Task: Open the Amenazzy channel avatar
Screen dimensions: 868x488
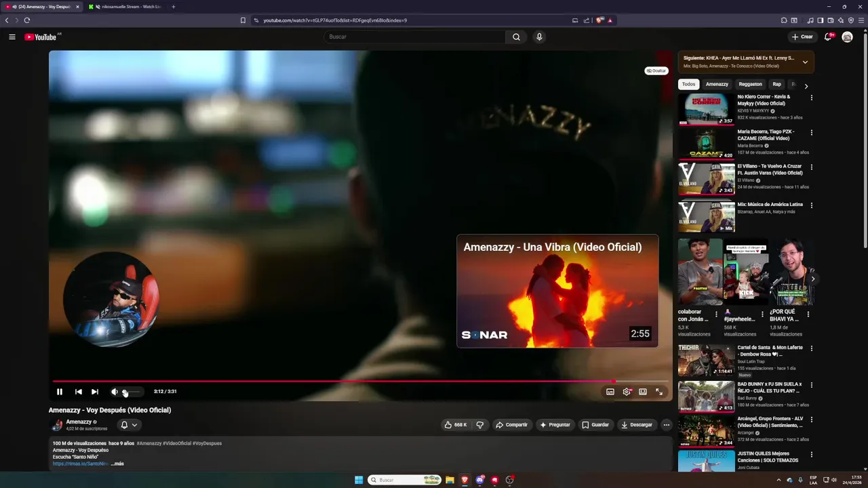Action: pos(57,425)
